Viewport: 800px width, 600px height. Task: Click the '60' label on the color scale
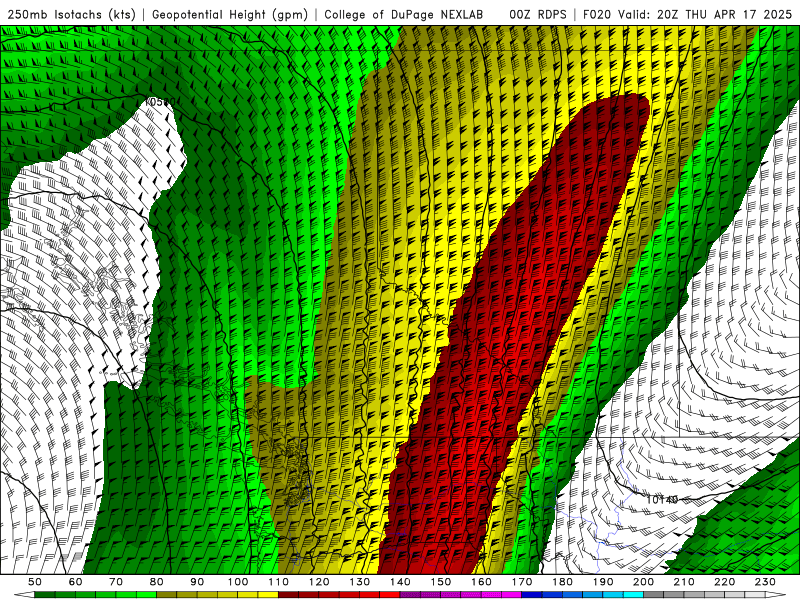click(x=75, y=582)
